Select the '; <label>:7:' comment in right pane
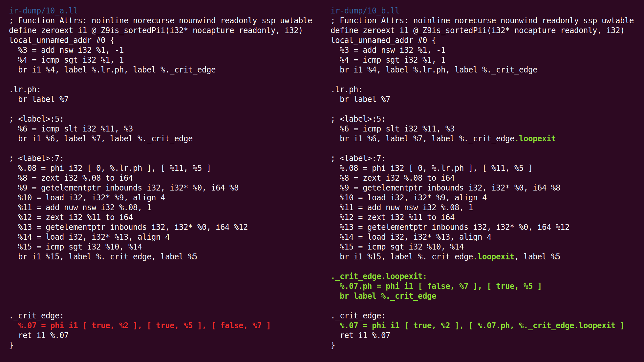This screenshot has width=644, height=362. 358,158
